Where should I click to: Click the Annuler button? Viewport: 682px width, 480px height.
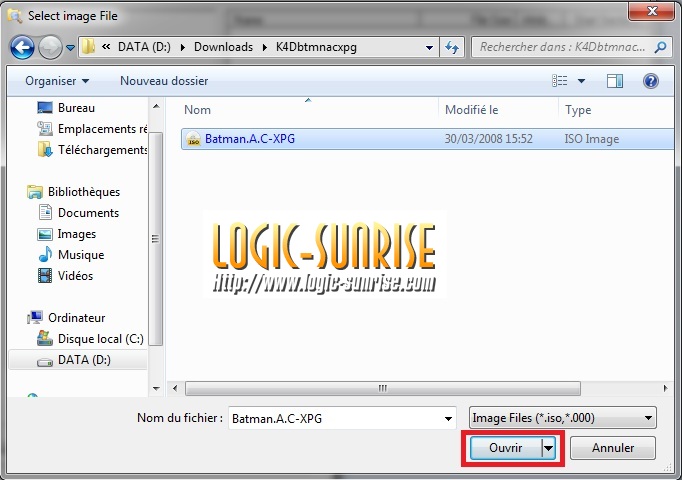613,448
